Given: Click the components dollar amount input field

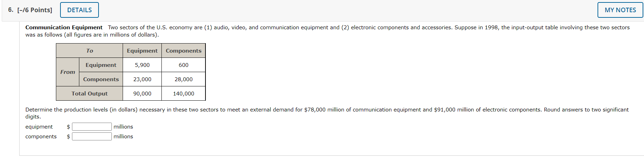Looking at the screenshot, I should pyautogui.click(x=92, y=136).
